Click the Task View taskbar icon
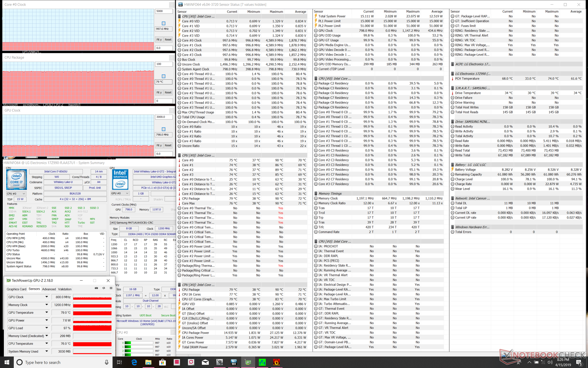The width and height of the screenshot is (588, 368). click(x=119, y=362)
